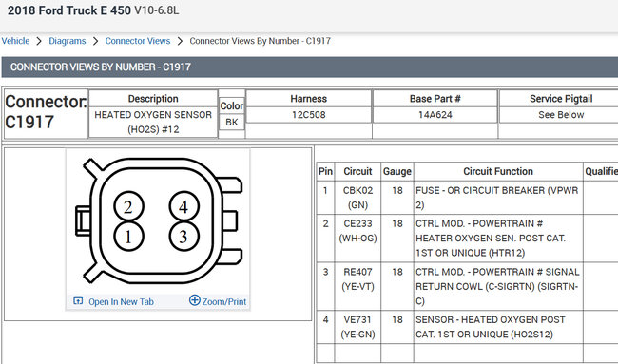Image resolution: width=618 pixels, height=364 pixels.
Task: Click the Circuit column header
Action: point(357,171)
